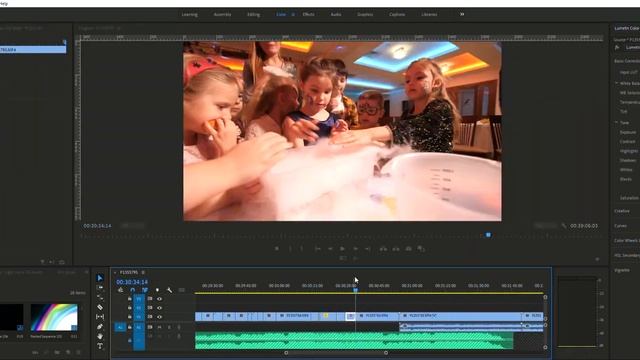Click Exposure control in Lumetri
Image resolution: width=640 pixels, height=360 pixels.
click(x=628, y=132)
